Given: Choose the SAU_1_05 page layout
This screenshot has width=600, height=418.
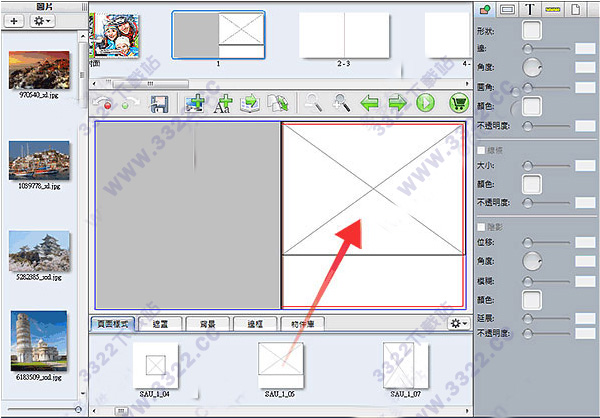Looking at the screenshot, I should (x=280, y=365).
